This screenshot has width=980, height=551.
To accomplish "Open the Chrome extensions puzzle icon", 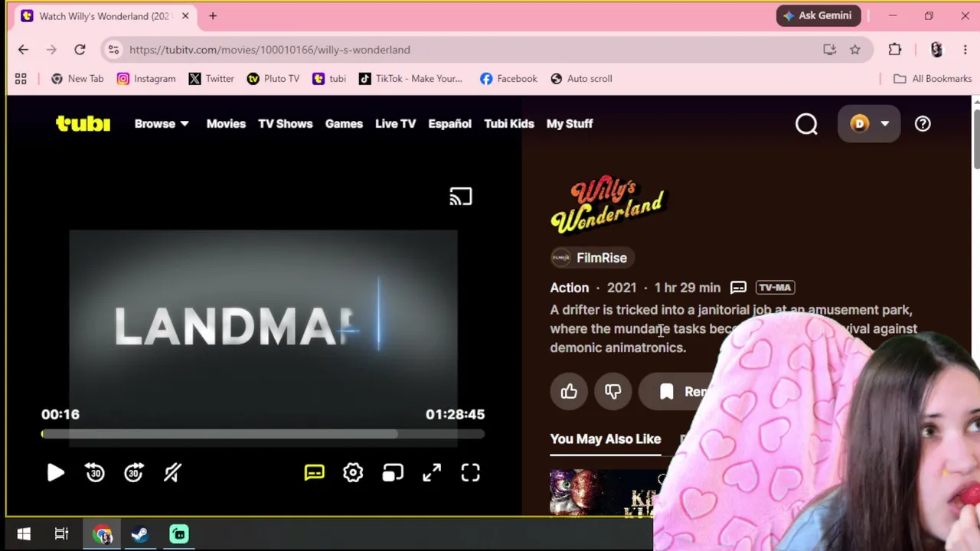I will (x=895, y=50).
